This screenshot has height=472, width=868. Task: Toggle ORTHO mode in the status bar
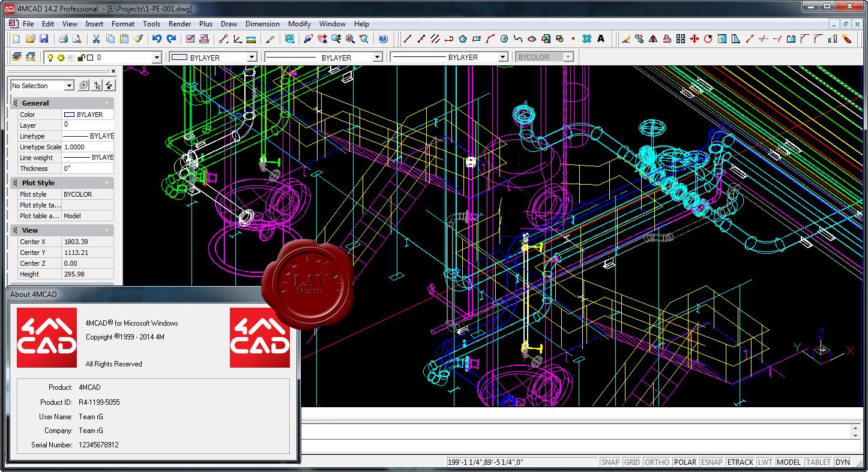(657, 462)
